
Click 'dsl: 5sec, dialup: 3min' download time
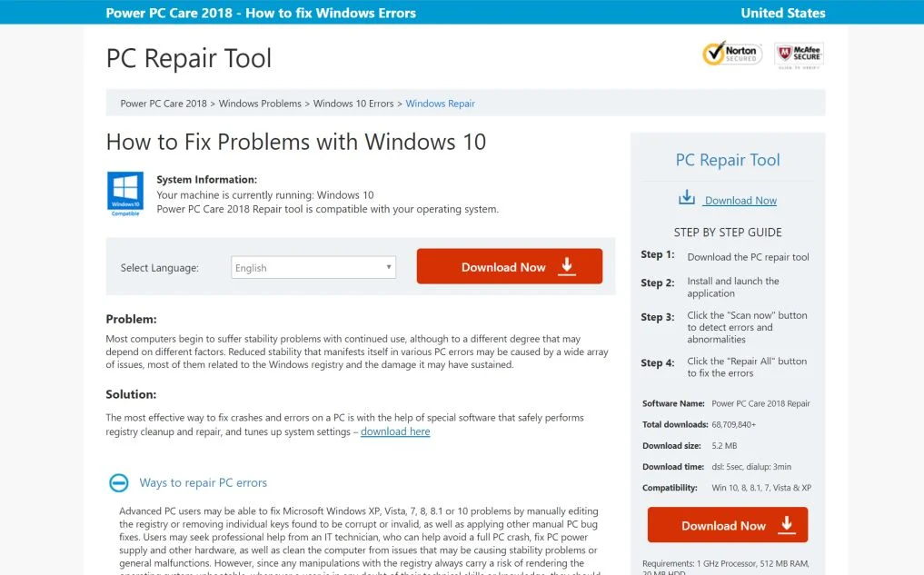click(x=751, y=467)
